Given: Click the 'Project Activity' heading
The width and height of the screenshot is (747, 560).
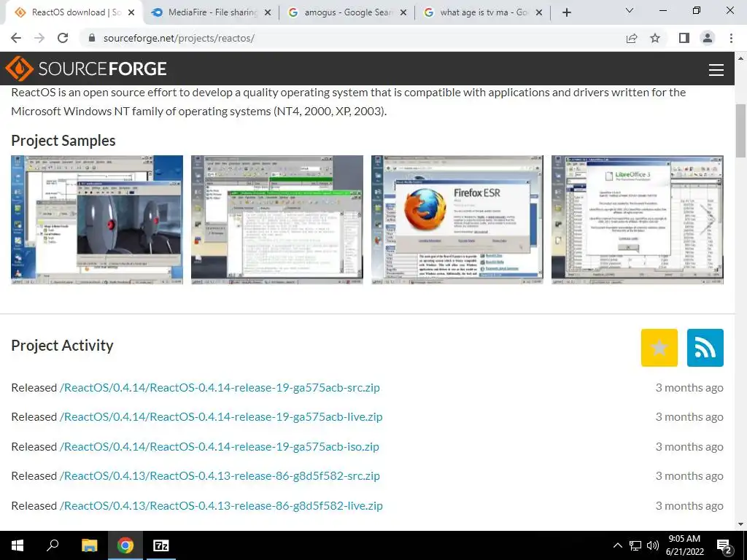Looking at the screenshot, I should (x=63, y=345).
